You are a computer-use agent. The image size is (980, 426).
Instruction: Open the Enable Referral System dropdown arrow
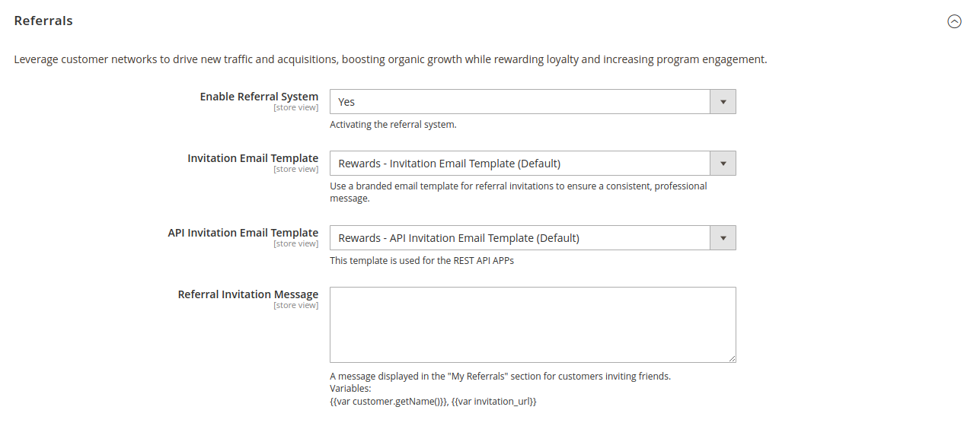[x=723, y=102]
